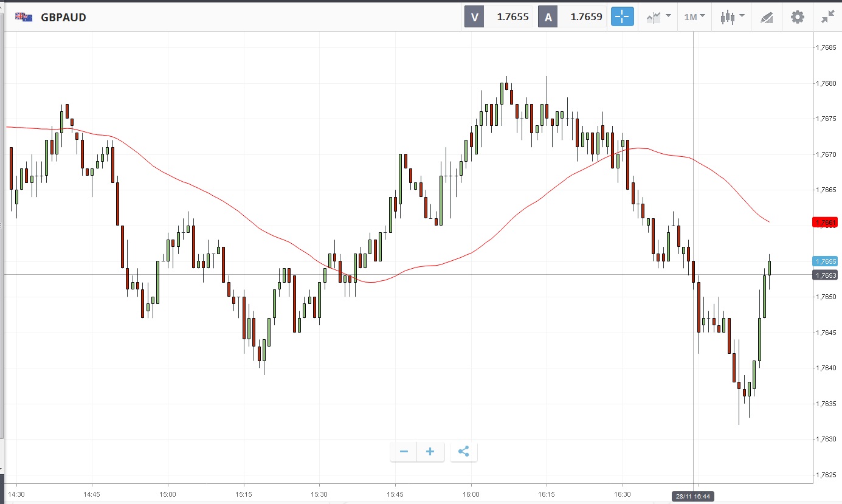Click the GBPAUD symbol name
The height and width of the screenshot is (504, 842).
point(63,18)
